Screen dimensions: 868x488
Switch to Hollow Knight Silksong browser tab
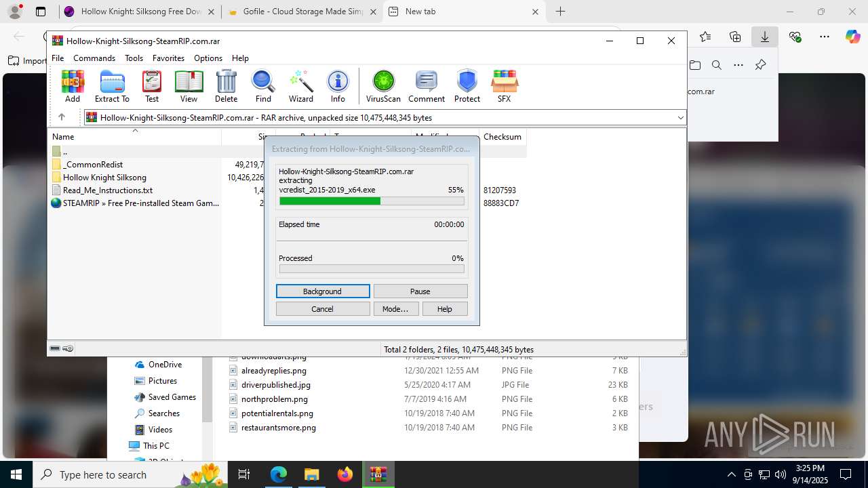click(140, 12)
